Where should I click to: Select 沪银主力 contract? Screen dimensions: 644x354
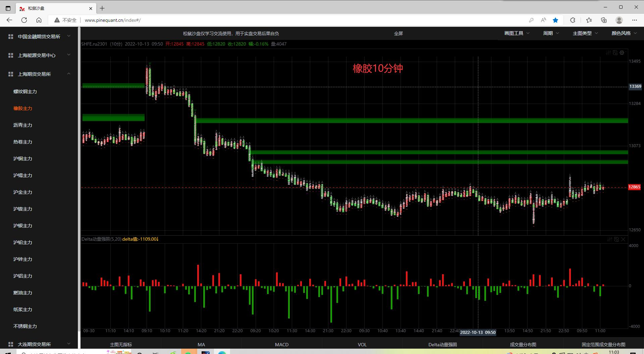23,226
